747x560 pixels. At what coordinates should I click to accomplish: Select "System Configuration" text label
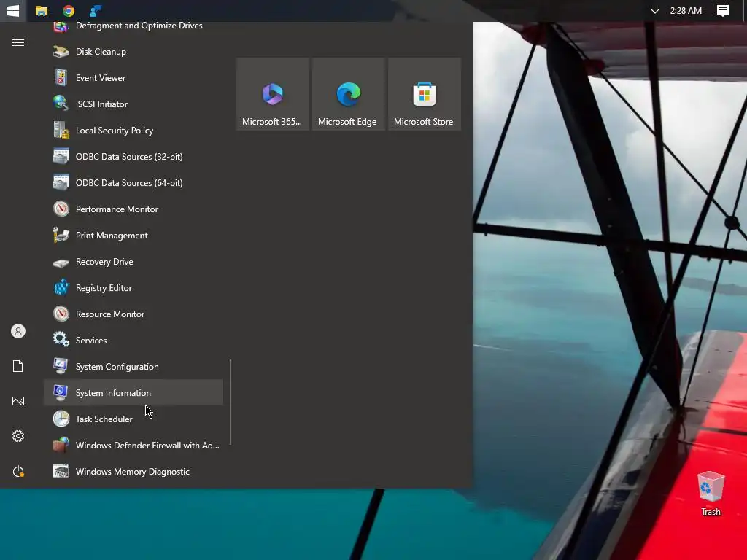(117, 367)
